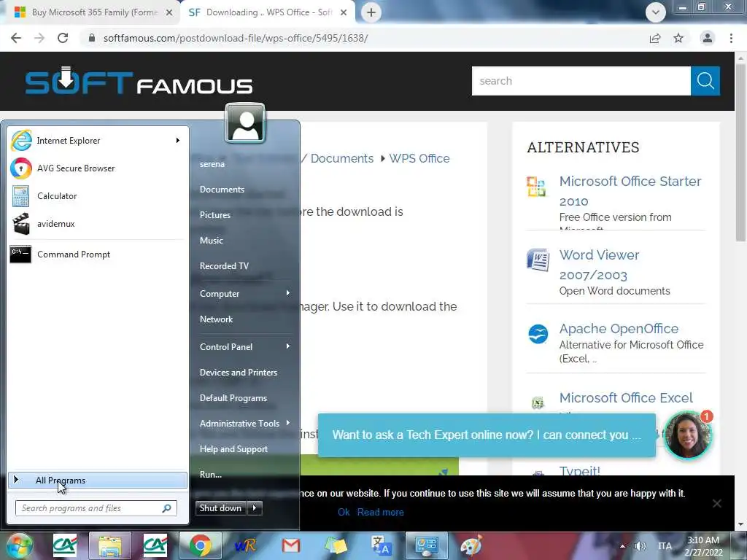Open the file explorer folder taskbar icon

pyautogui.click(x=110, y=545)
